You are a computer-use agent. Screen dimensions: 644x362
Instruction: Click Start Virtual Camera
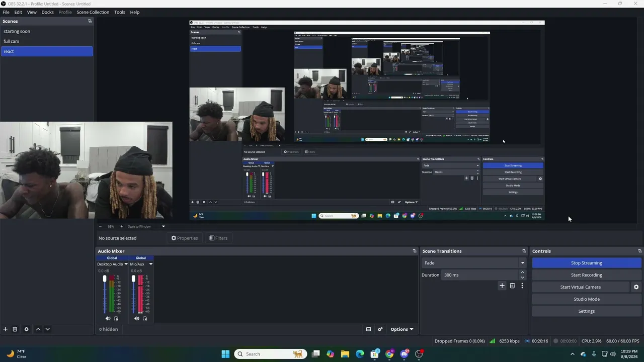581,287
